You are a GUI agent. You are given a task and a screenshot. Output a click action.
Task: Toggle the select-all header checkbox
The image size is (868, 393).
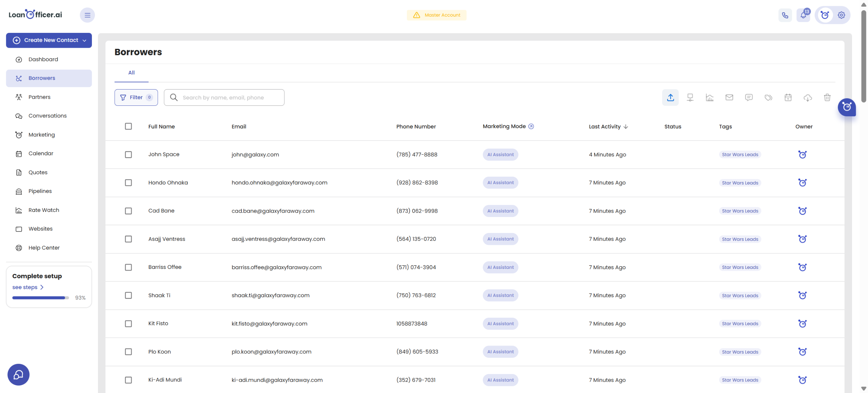(x=128, y=126)
